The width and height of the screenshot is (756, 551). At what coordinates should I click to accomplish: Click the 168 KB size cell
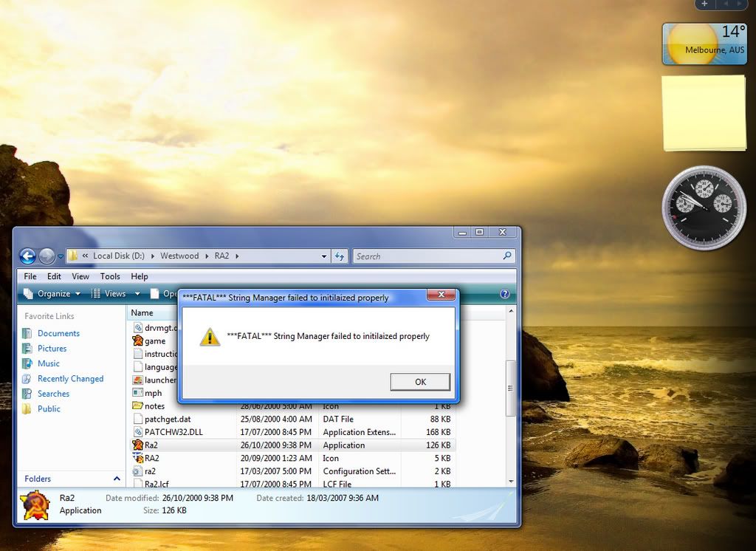pos(439,432)
